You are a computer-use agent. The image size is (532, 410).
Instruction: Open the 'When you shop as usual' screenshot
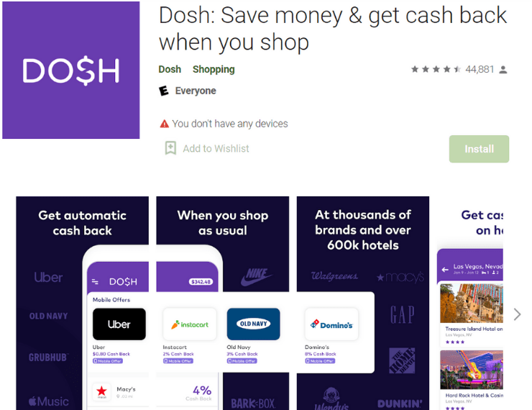pos(223,303)
